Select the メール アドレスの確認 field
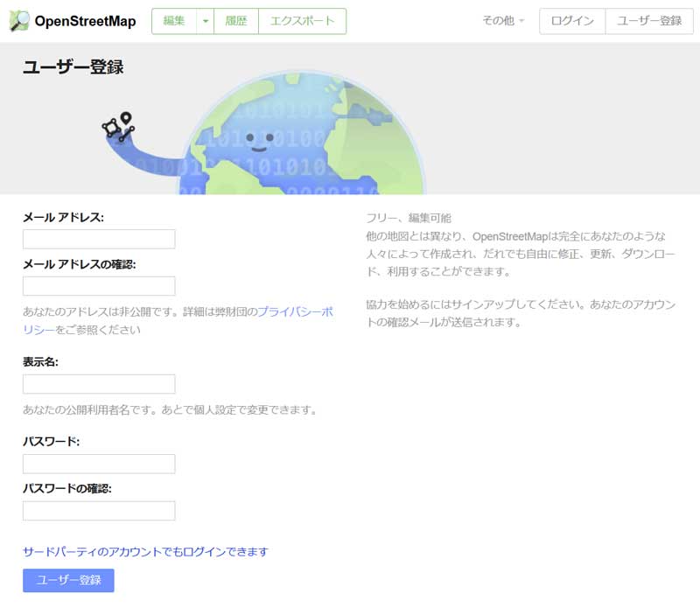700x608 pixels. pyautogui.click(x=98, y=285)
